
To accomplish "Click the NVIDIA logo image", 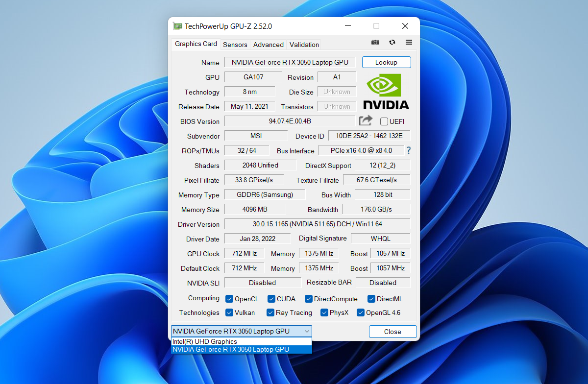I will (x=386, y=91).
